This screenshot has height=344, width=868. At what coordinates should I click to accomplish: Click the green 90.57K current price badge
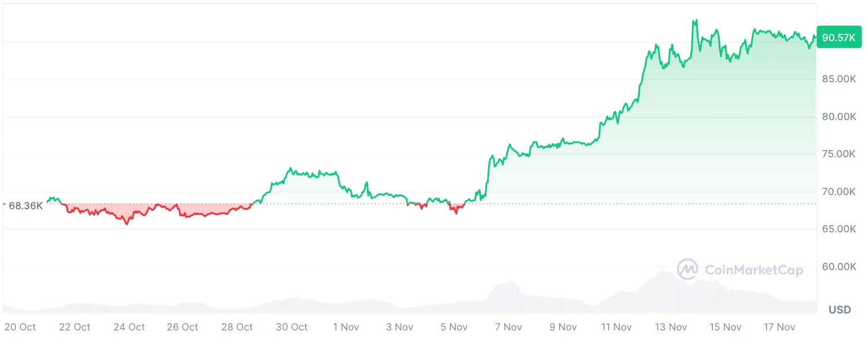[839, 38]
